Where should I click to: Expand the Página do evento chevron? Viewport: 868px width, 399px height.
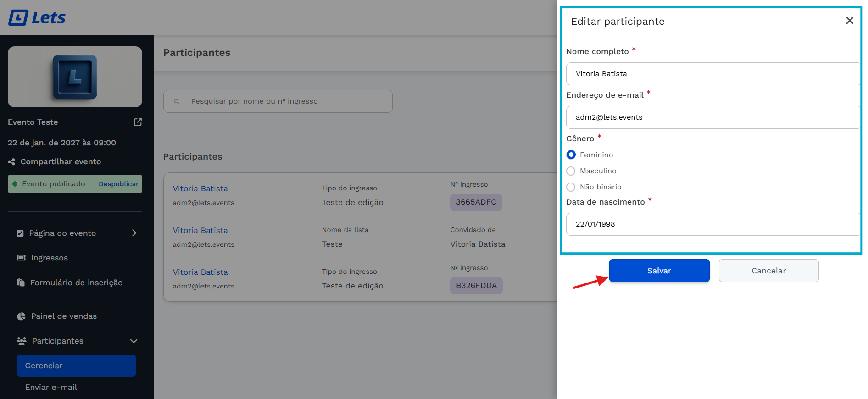[x=134, y=233]
